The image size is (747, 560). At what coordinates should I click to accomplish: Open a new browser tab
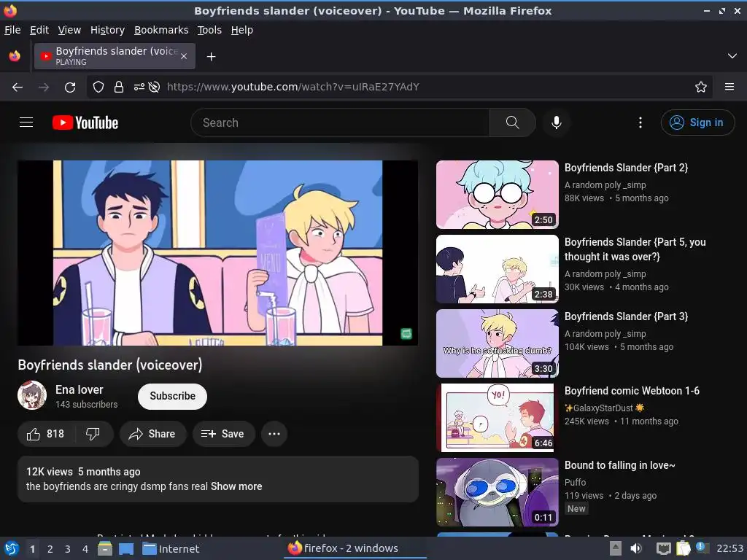coord(211,57)
